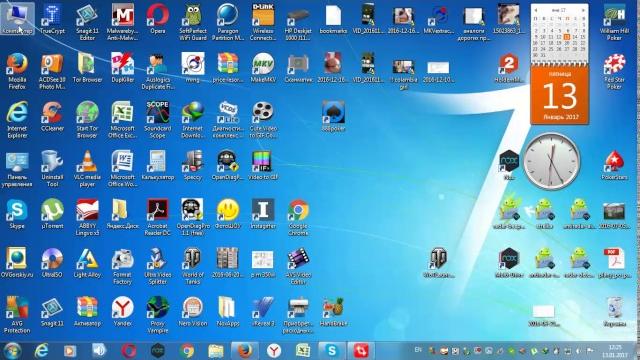Open 888poker desktop shortcut
640x360 pixels.
coord(333,117)
